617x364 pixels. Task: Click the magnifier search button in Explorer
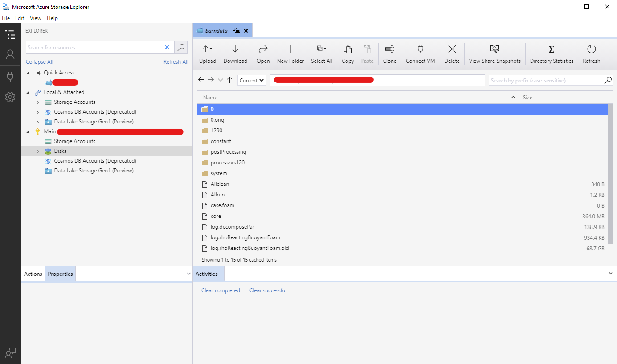point(181,47)
